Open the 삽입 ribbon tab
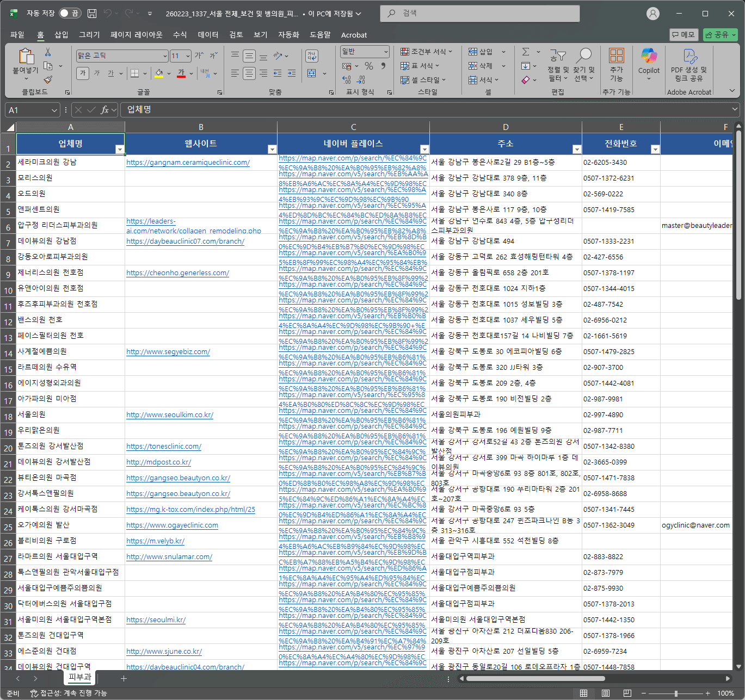Screen dimensions: 745x700 tap(61, 35)
